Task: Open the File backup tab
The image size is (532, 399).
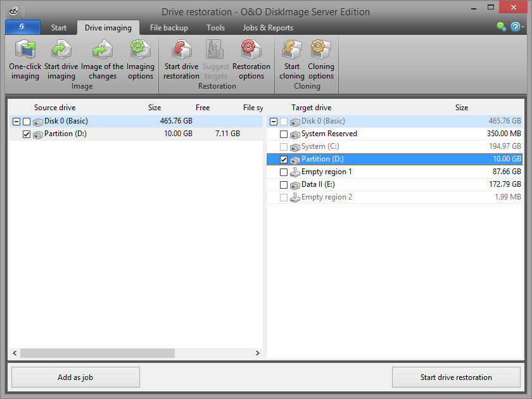Action: coord(169,28)
